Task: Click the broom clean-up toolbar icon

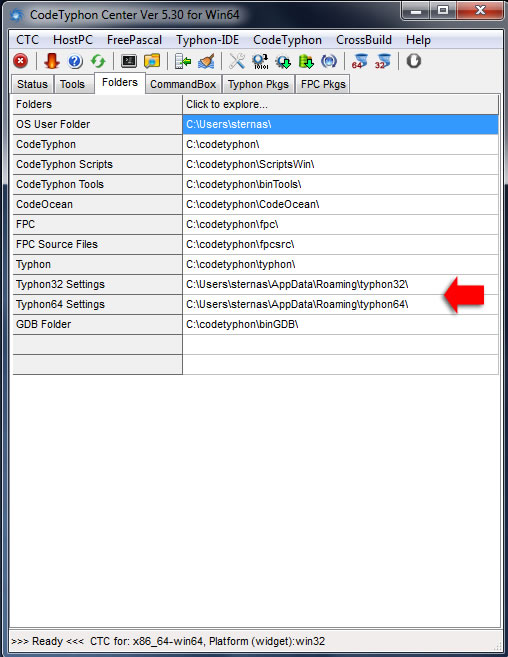Action: (206, 61)
